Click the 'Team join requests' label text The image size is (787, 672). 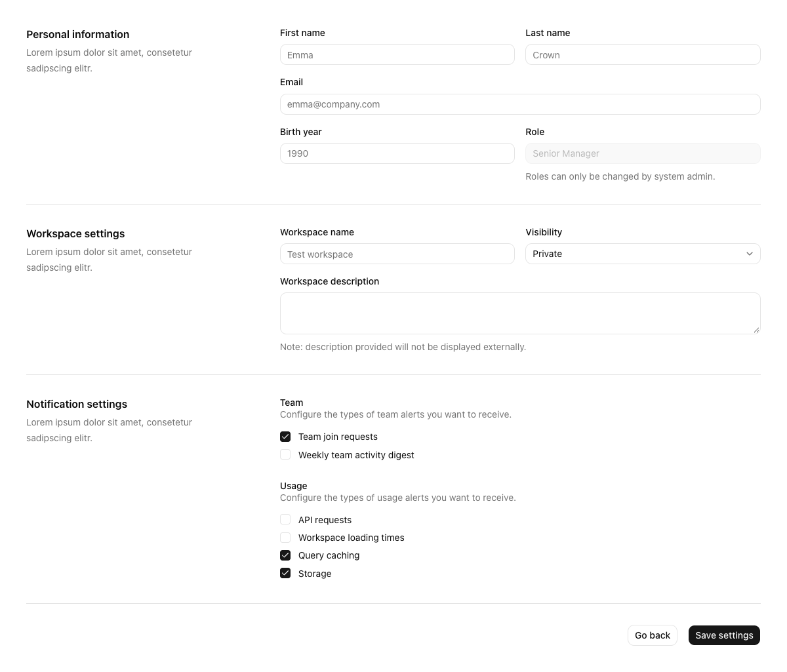coord(338,437)
